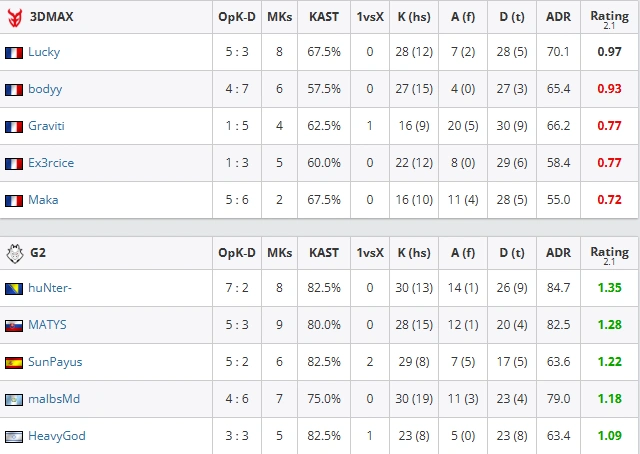Screen dimensions: 640x454
Task: Open the G2 team page link
Action: click(38, 253)
